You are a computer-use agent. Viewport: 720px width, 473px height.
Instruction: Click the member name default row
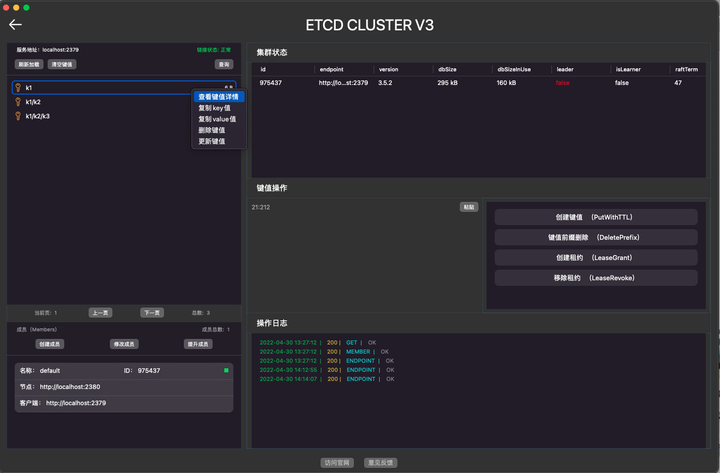click(x=124, y=371)
